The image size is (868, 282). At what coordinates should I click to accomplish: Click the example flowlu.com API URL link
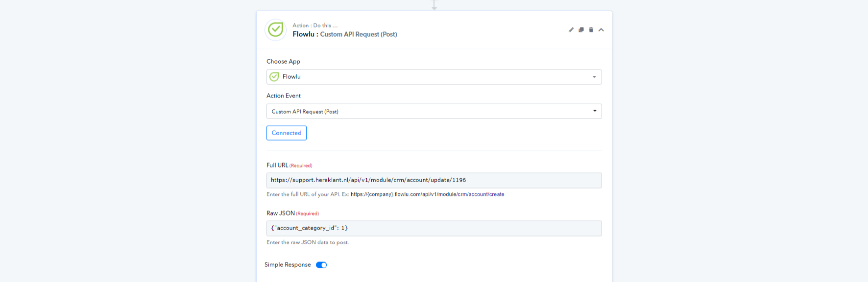coord(427,194)
